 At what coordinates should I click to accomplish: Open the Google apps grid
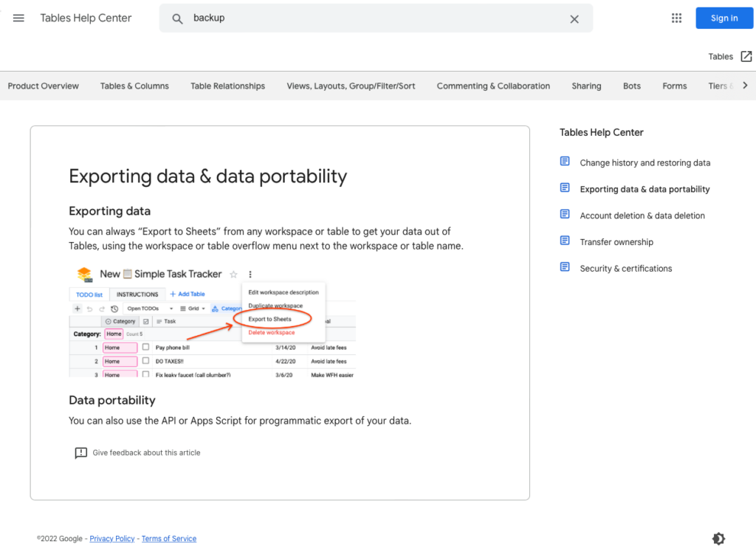point(676,18)
